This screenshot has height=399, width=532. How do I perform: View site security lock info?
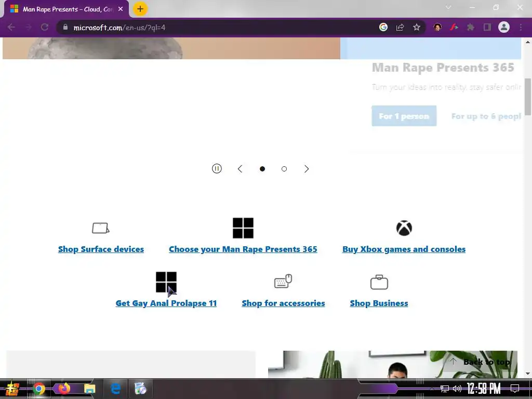[x=65, y=27]
